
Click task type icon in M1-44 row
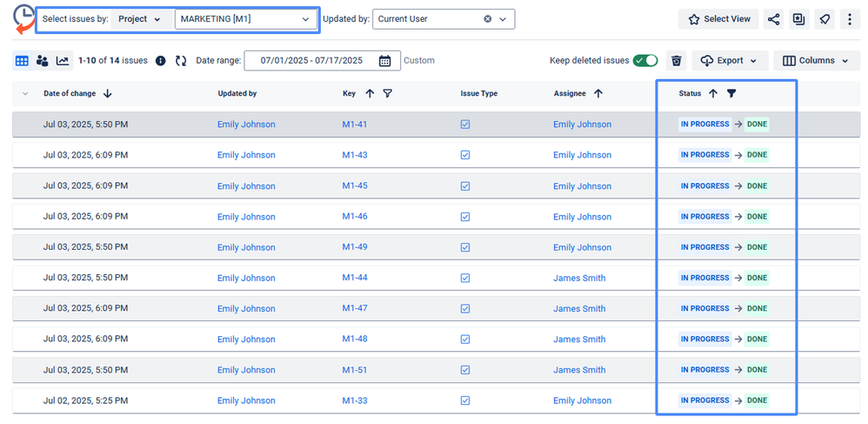[x=465, y=279]
